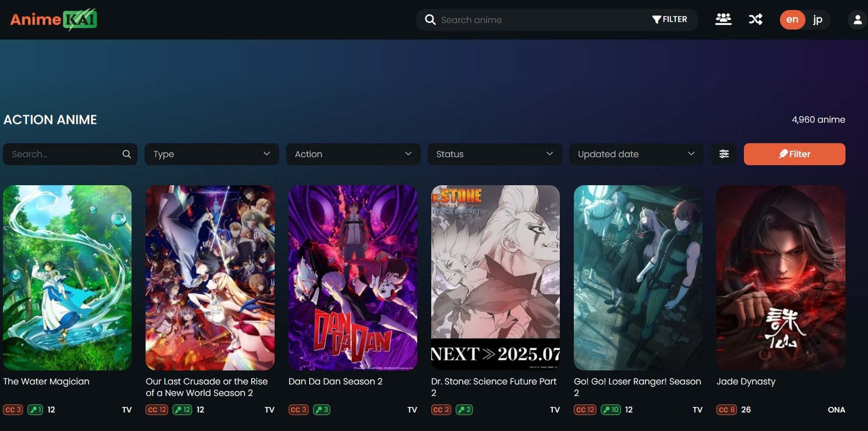Click the top bar FILTER funnel button
This screenshot has width=868, height=431.
669,20
